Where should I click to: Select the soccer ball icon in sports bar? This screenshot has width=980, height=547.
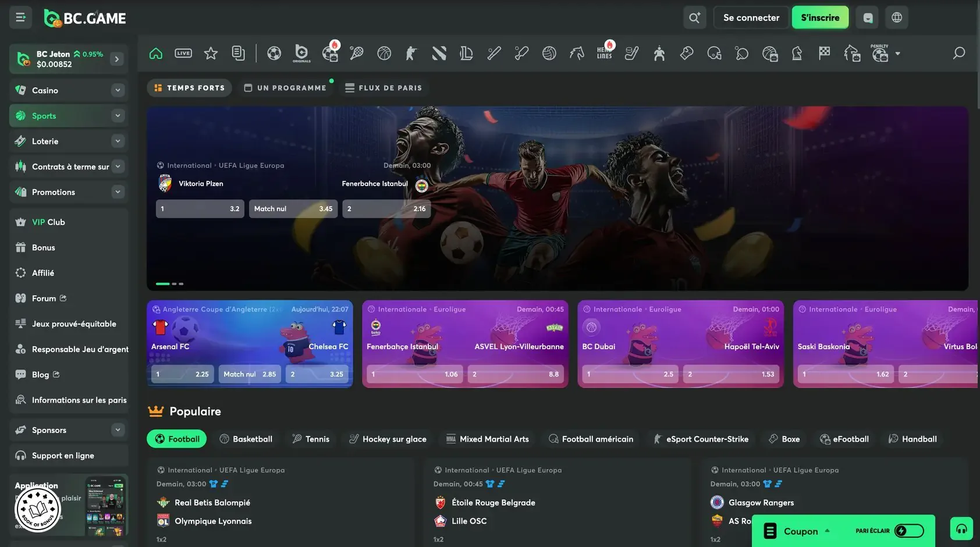click(x=274, y=54)
